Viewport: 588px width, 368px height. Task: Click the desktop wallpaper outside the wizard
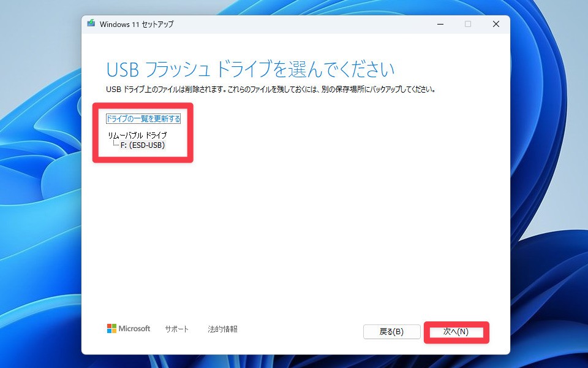click(37, 184)
